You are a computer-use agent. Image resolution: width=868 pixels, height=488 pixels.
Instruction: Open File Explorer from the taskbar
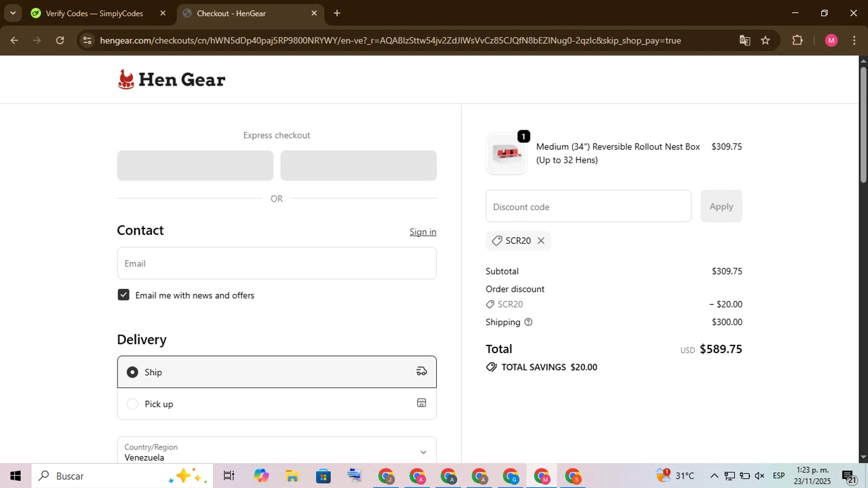coord(292,476)
